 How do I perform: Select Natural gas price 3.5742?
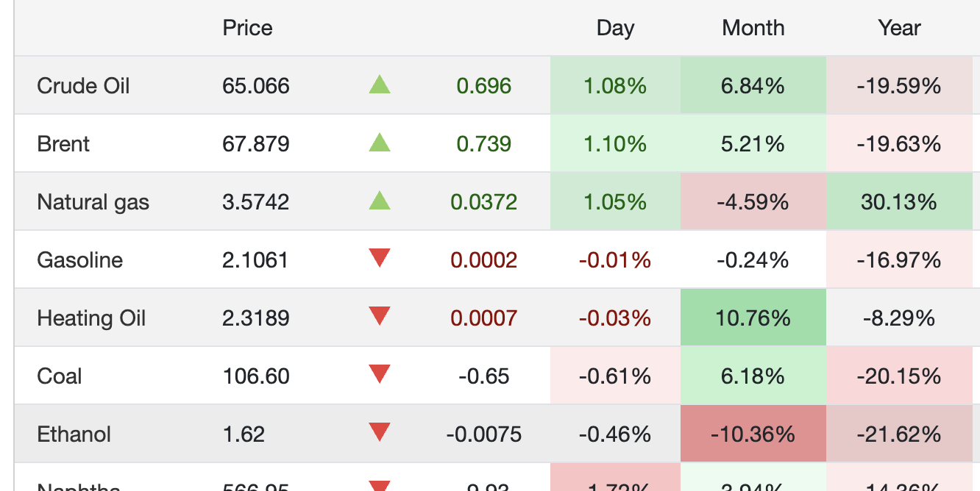pyautogui.click(x=256, y=202)
